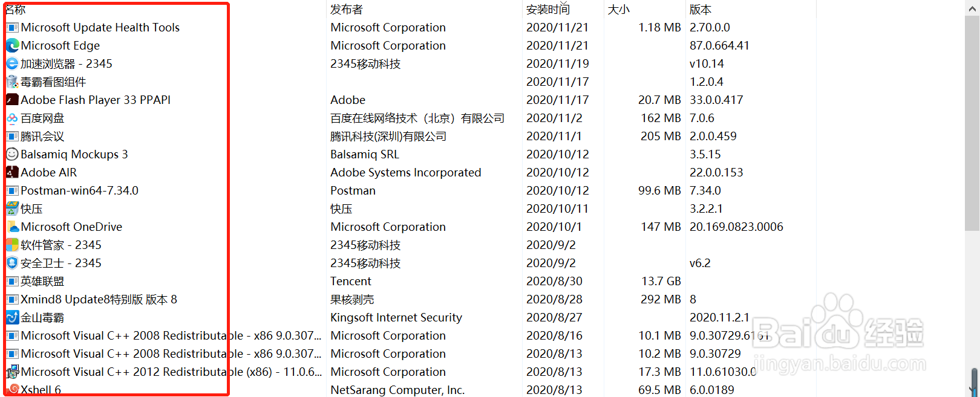
Task: Click the 快压 compression tool icon
Action: 11,208
